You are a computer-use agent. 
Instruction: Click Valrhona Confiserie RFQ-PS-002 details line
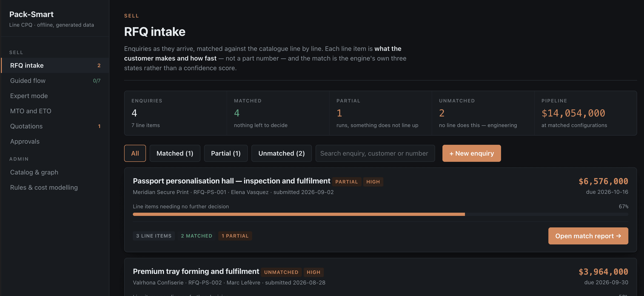pyautogui.click(x=229, y=282)
